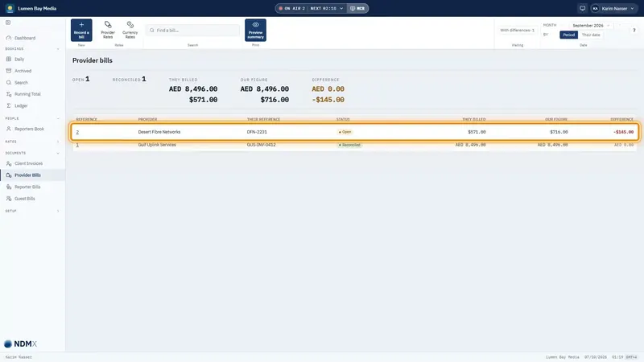Sort by Their Reference column header
644x362 pixels.
263,119
